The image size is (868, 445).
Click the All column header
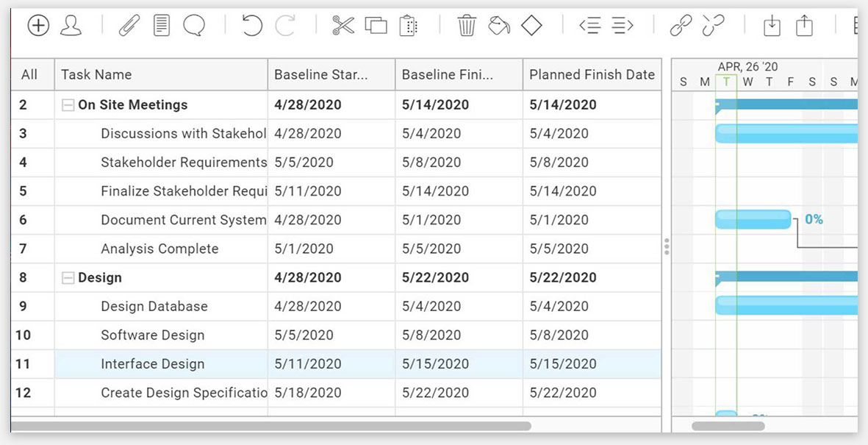[29, 75]
